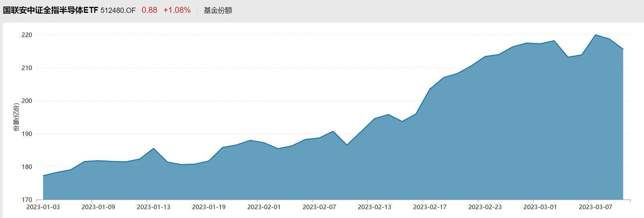Screen dimensions: 644x218
Task: Click the x-axis date 2023-02-13
Action: pos(374,207)
